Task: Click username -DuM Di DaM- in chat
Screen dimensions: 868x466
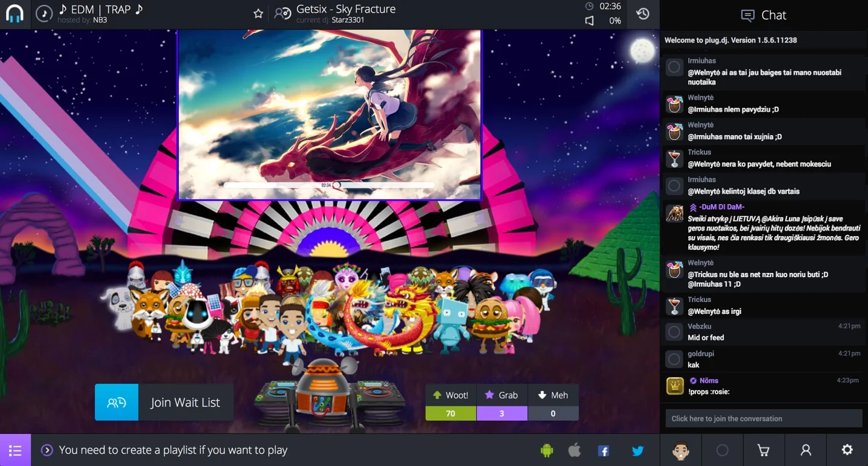Action: (x=722, y=207)
